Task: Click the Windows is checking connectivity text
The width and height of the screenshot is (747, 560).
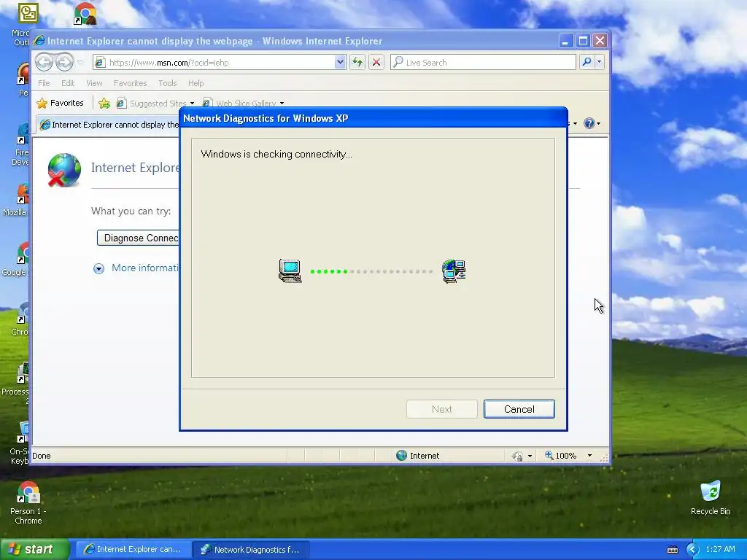Action: (276, 155)
